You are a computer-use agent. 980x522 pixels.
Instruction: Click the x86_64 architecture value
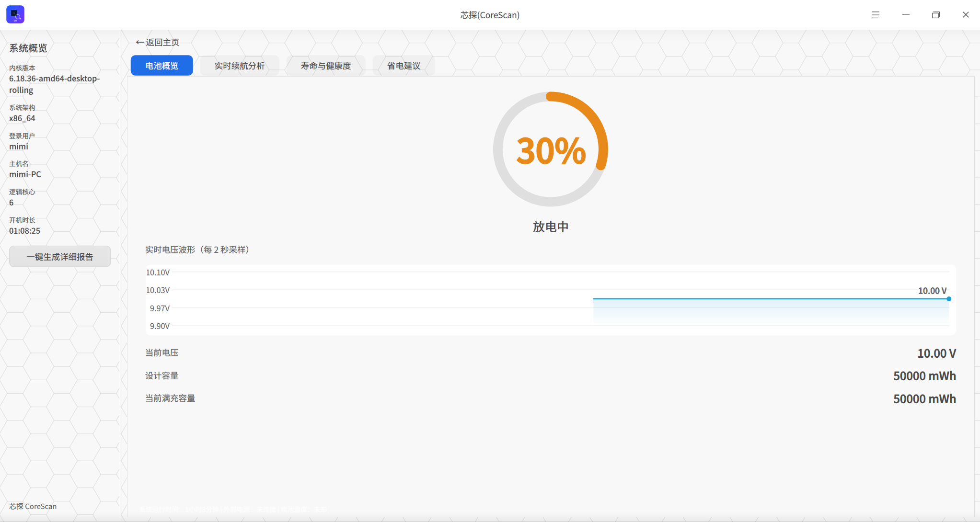[22, 118]
